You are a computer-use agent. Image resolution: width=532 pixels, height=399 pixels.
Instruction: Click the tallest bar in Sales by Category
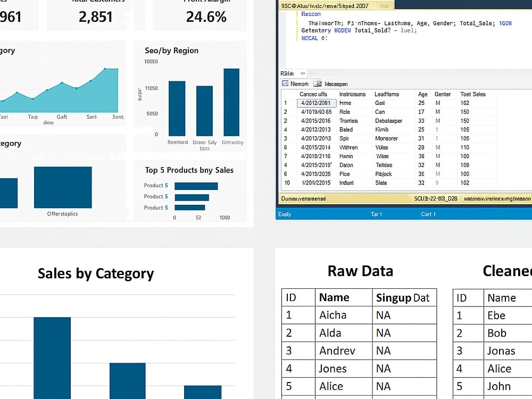pyautogui.click(x=52, y=358)
